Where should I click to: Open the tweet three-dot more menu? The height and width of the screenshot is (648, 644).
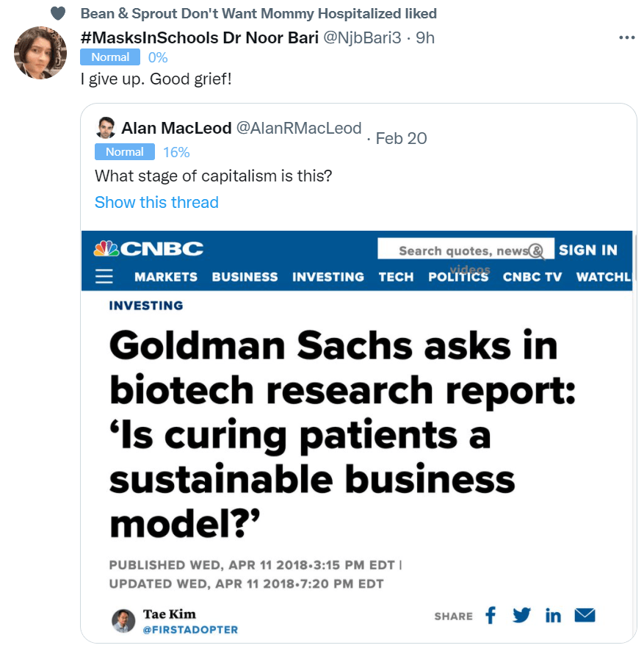click(x=626, y=38)
